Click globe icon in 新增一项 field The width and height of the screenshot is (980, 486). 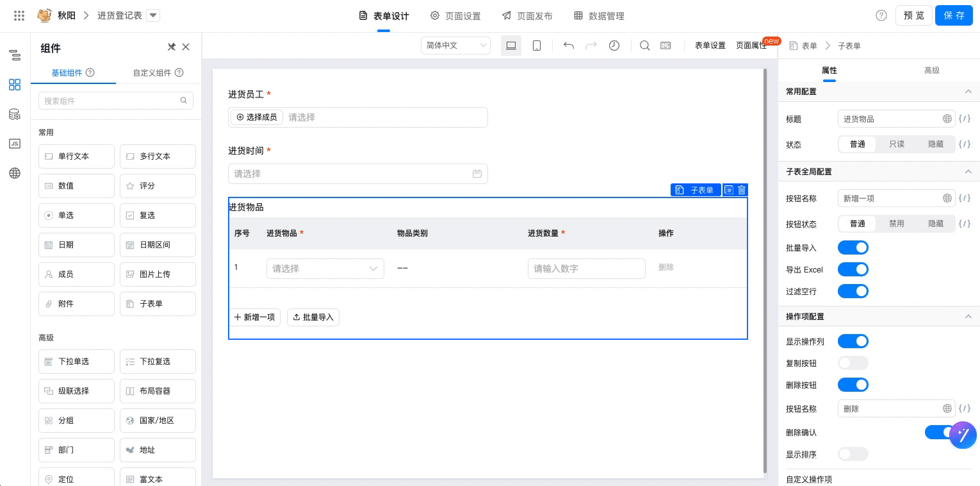[947, 198]
